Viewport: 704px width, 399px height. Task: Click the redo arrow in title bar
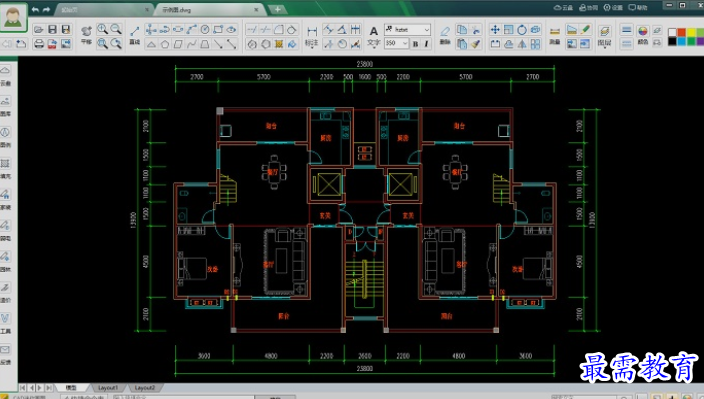46,9
